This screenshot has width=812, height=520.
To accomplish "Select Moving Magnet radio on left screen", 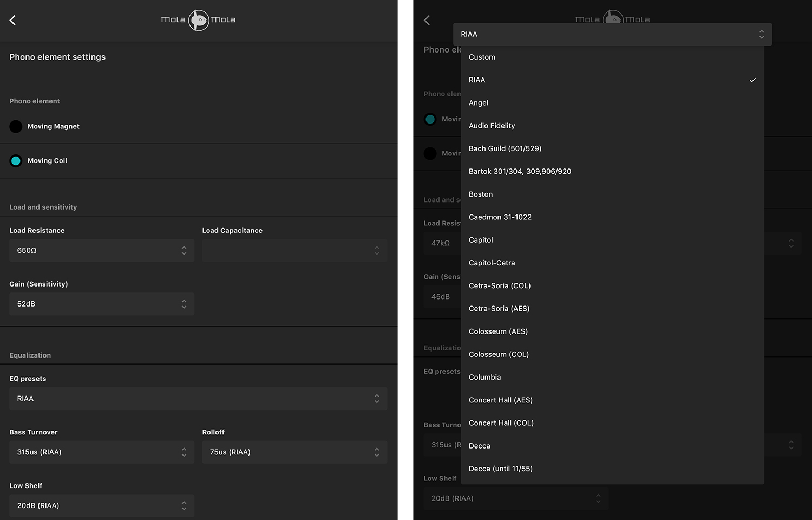I will pos(16,126).
